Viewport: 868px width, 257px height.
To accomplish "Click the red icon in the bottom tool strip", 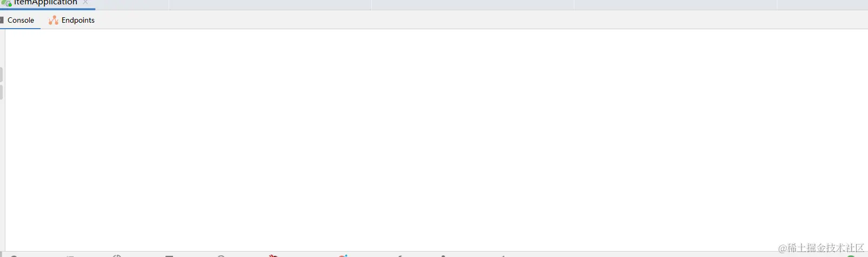I will (273, 255).
